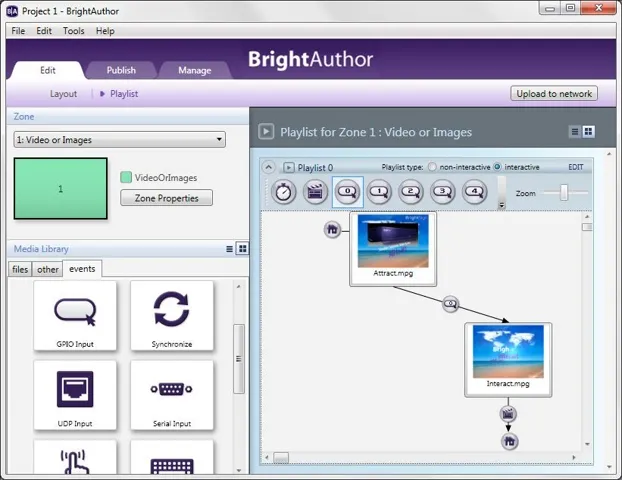Click play icon next to Playlist 0

pos(288,167)
